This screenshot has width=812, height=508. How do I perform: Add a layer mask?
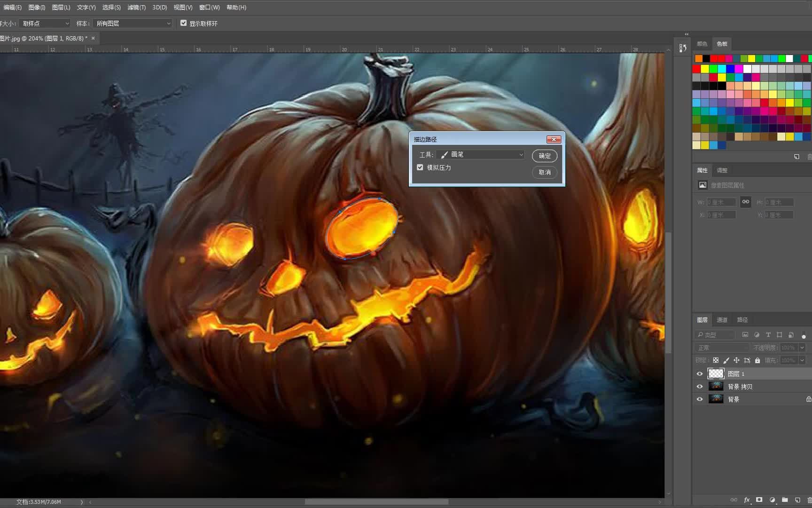point(759,500)
